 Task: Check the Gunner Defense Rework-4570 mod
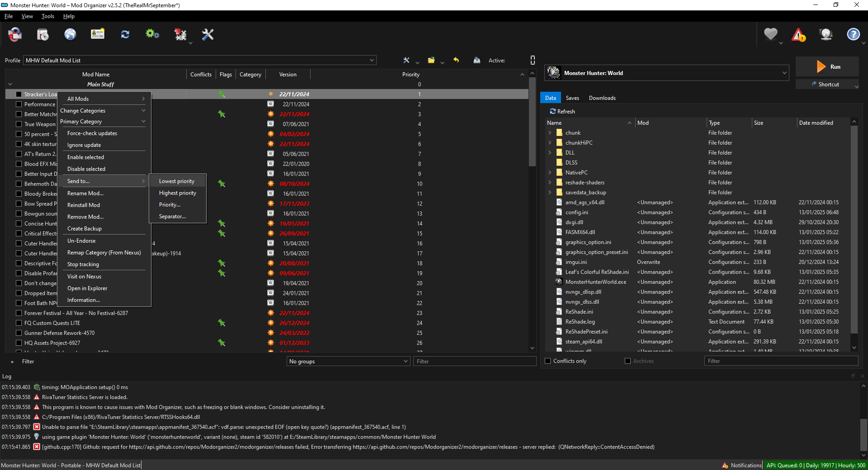point(19,333)
